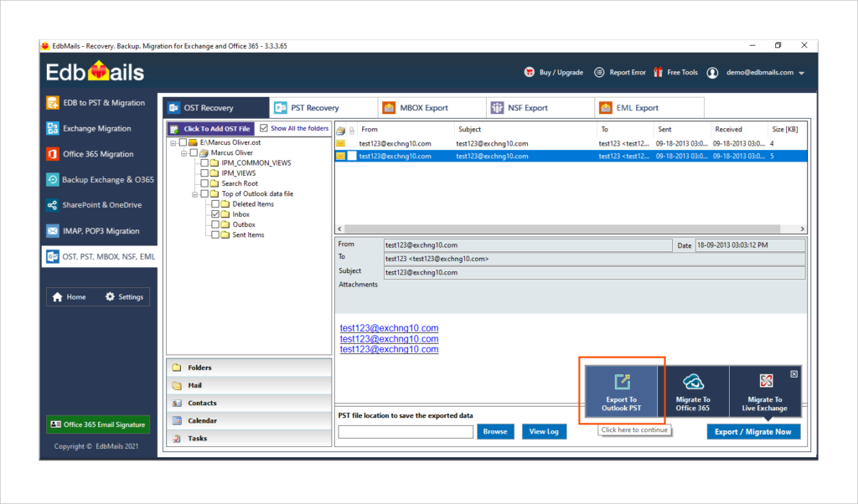Click the envelope icon of the first email

[341, 143]
